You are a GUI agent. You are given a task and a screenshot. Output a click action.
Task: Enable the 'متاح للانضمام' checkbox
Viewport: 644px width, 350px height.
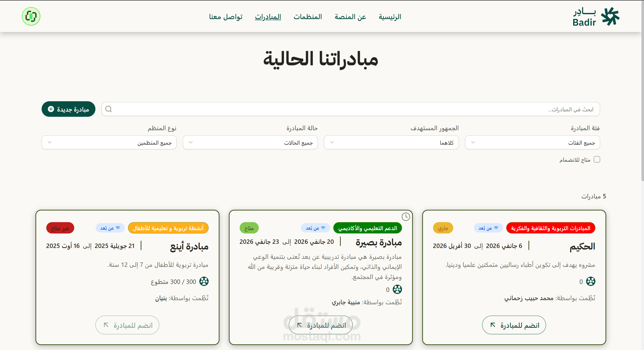[x=597, y=160]
